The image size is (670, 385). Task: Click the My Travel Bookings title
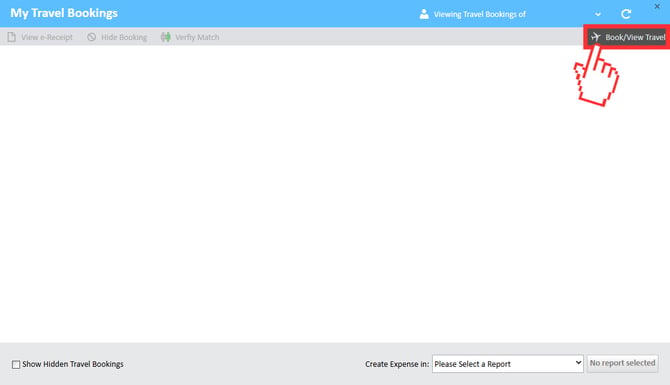(64, 13)
